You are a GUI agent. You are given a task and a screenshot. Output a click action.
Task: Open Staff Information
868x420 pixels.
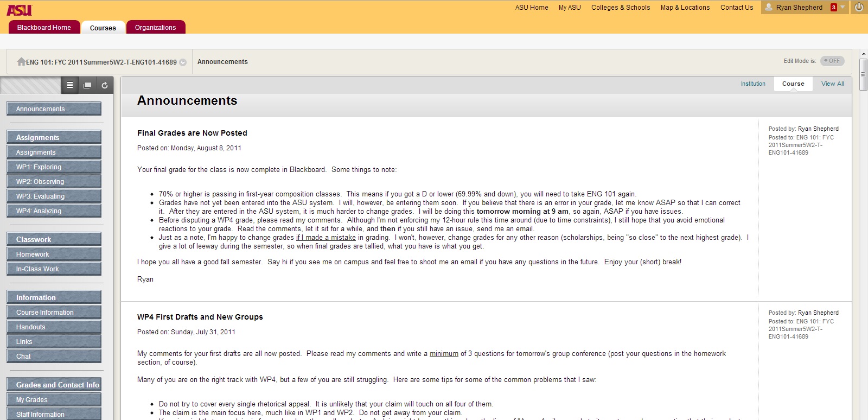(x=54, y=414)
